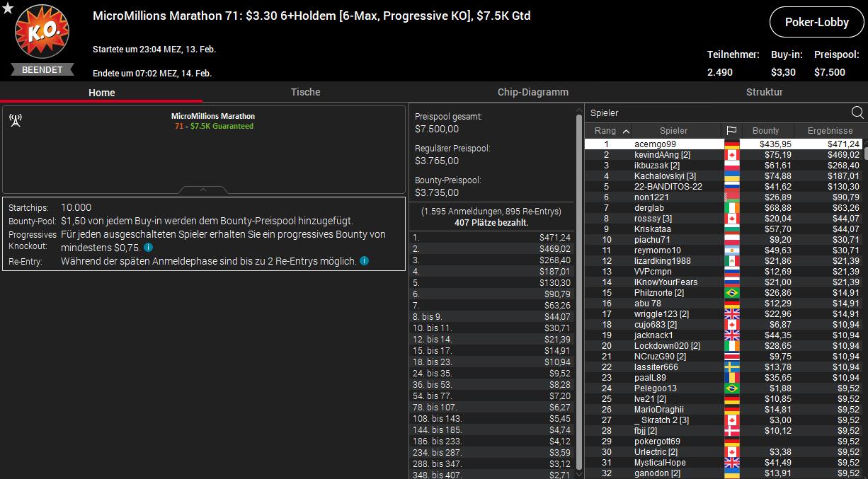Viewport: 868px width, 479px height.
Task: Click the K.O. tournament logo
Action: tap(42, 33)
